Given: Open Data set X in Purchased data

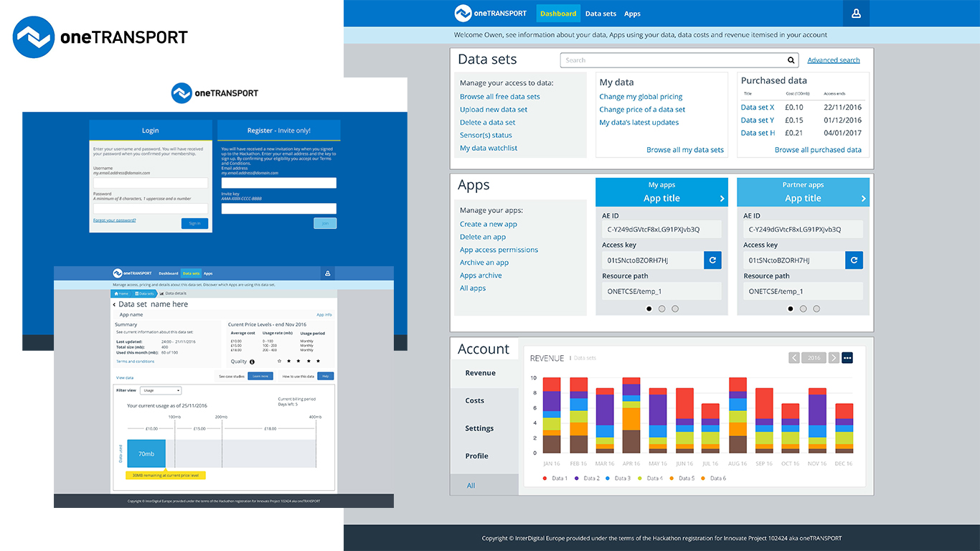Looking at the screenshot, I should click(x=758, y=108).
